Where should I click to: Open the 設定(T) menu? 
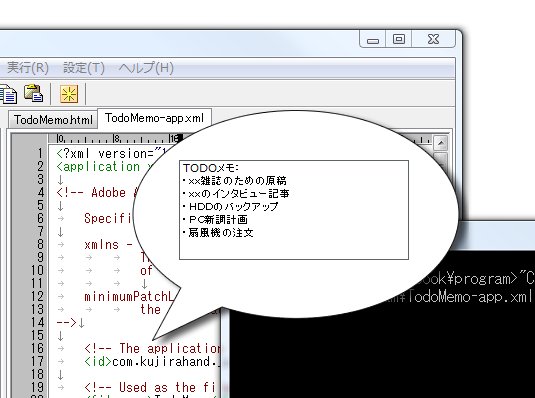(x=84, y=68)
